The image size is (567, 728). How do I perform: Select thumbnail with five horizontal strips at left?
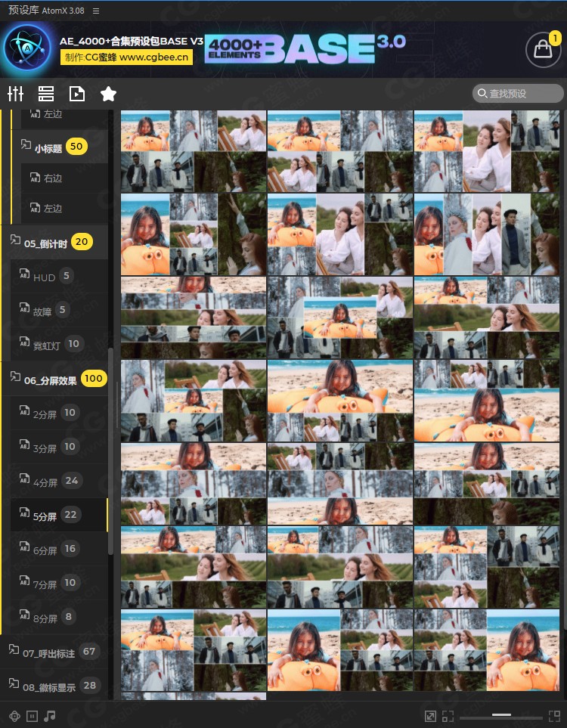[x=194, y=318]
